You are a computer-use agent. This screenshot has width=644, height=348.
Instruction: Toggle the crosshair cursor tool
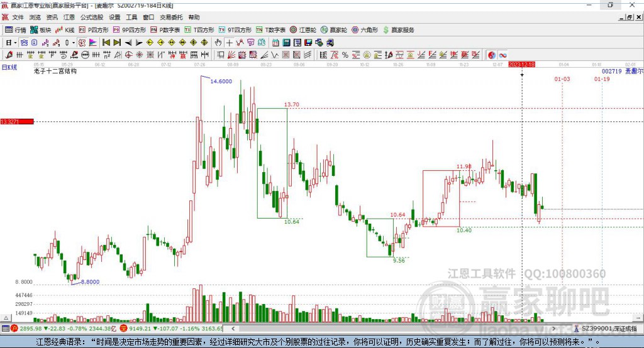coord(229,43)
